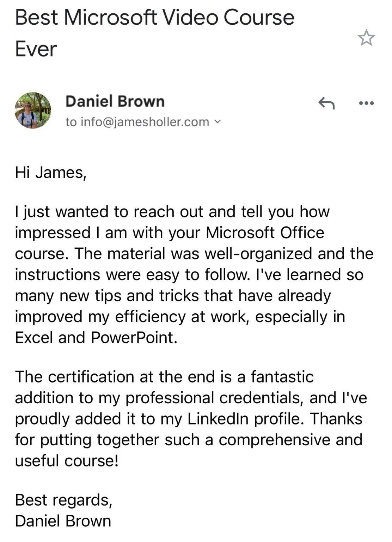392x542 pixels.
Task: Click the greeting Hi James
Action: pos(50,173)
